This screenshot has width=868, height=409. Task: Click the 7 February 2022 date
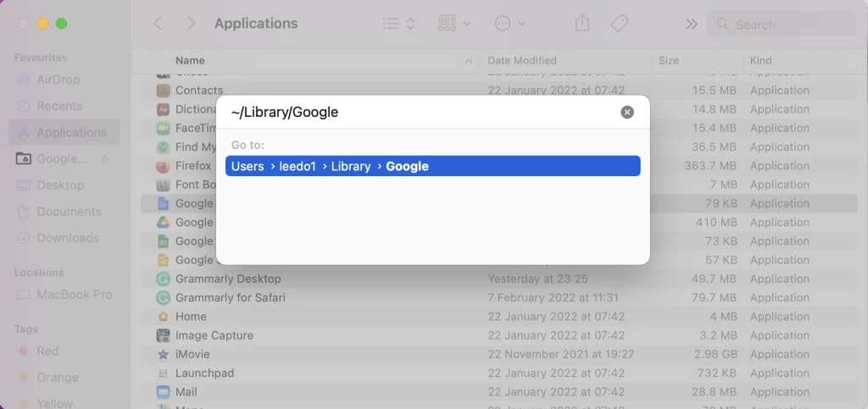point(553,298)
